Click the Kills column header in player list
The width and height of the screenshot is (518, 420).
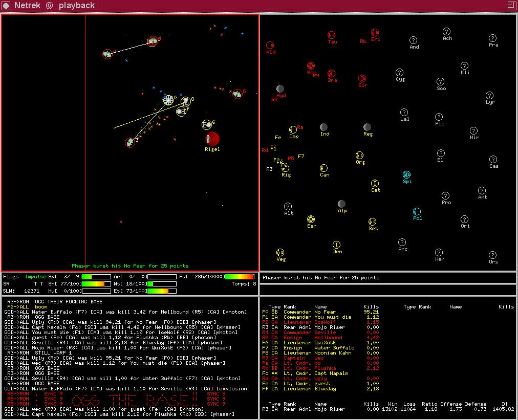[371, 307]
